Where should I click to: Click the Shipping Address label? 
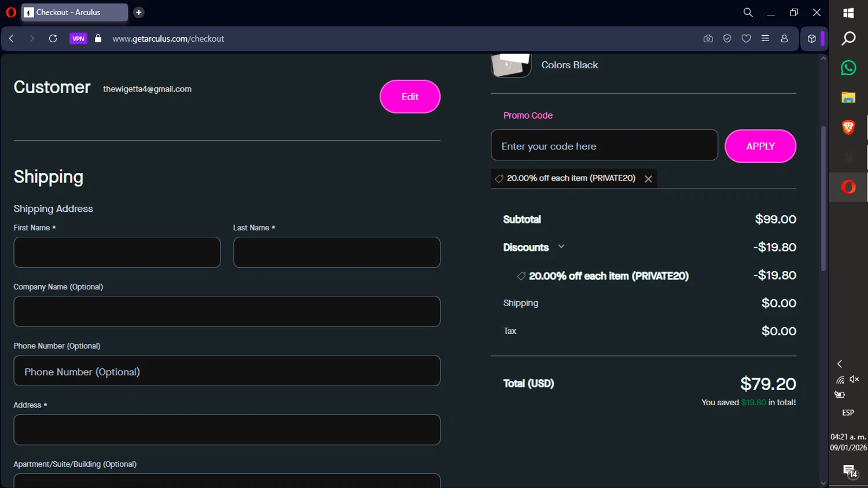coord(53,209)
